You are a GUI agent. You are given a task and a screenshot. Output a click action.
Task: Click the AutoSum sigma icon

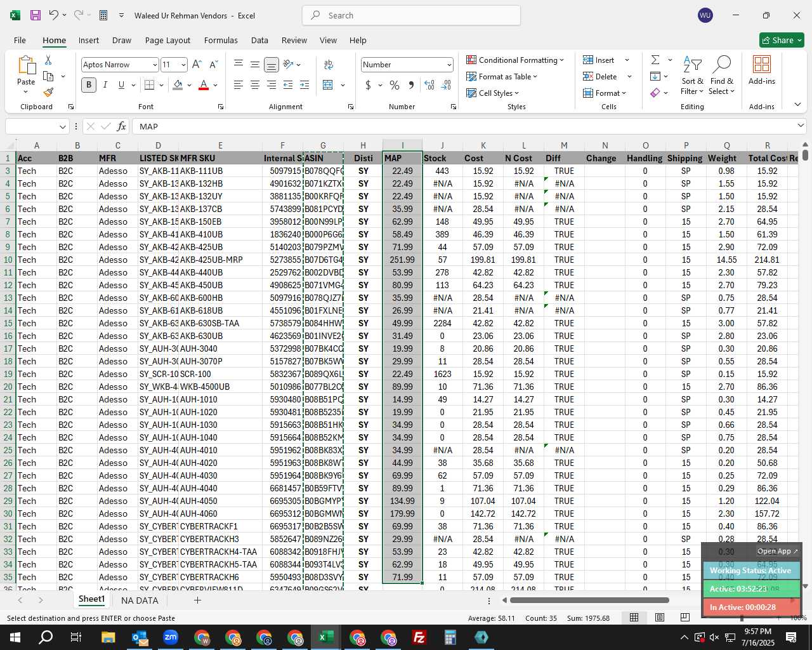coord(655,60)
